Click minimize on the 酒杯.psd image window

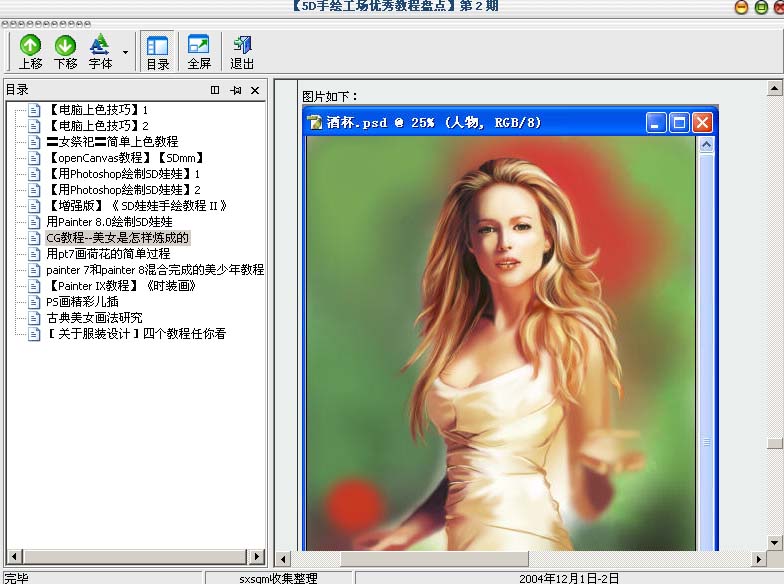click(656, 122)
